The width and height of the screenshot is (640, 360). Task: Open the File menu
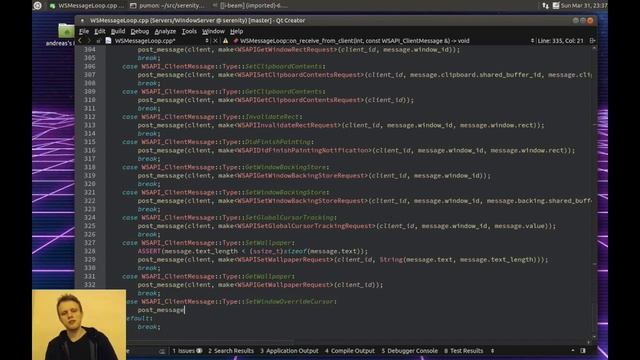coord(84,31)
